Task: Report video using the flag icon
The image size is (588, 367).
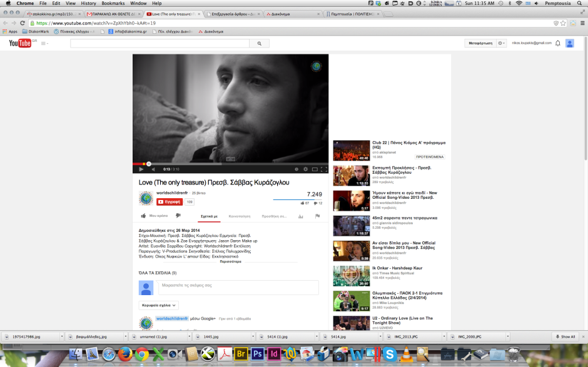Action: pos(317,216)
